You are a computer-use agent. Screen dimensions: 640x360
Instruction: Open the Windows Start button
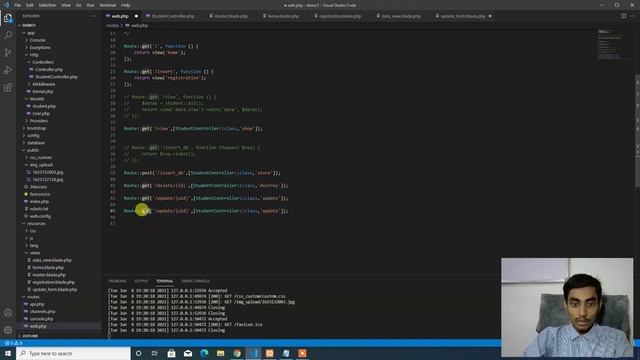click(x=8, y=353)
